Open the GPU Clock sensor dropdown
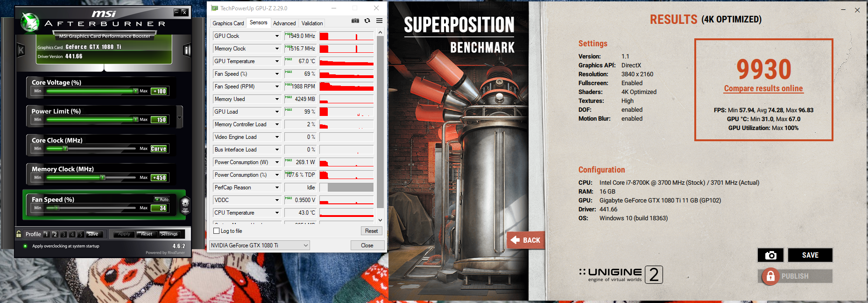Viewport: 868px width, 303px height. (277, 36)
